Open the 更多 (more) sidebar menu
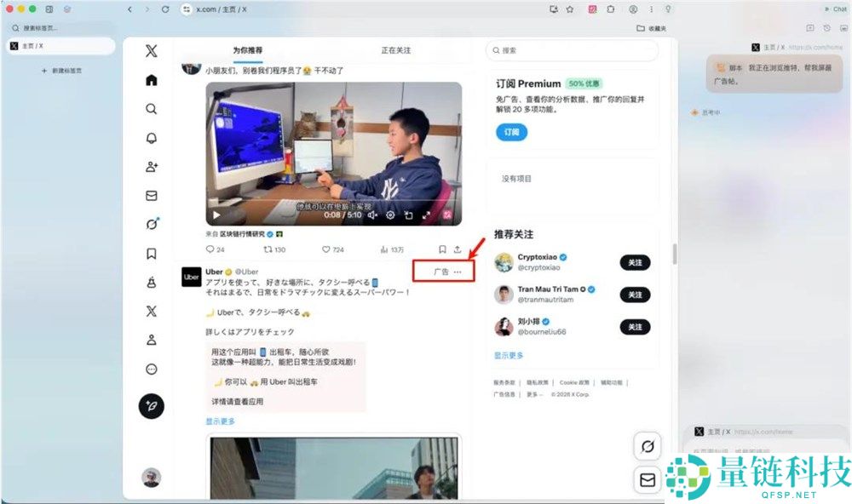The image size is (852, 504). pyautogui.click(x=151, y=369)
